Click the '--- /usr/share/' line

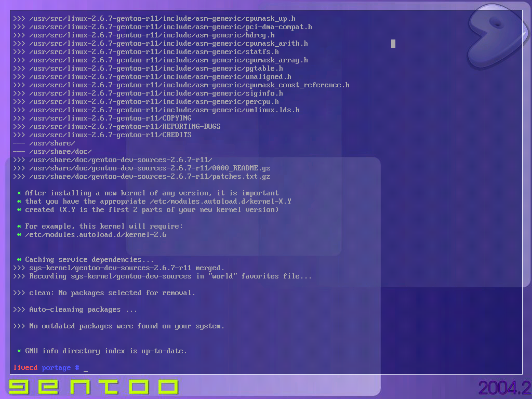[x=44, y=143]
